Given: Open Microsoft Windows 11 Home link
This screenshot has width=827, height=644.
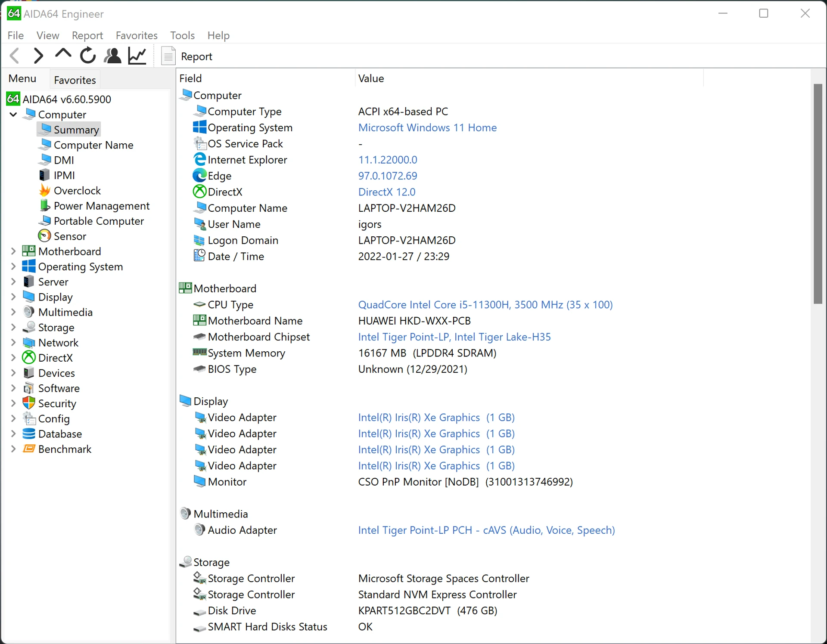Looking at the screenshot, I should coord(427,128).
